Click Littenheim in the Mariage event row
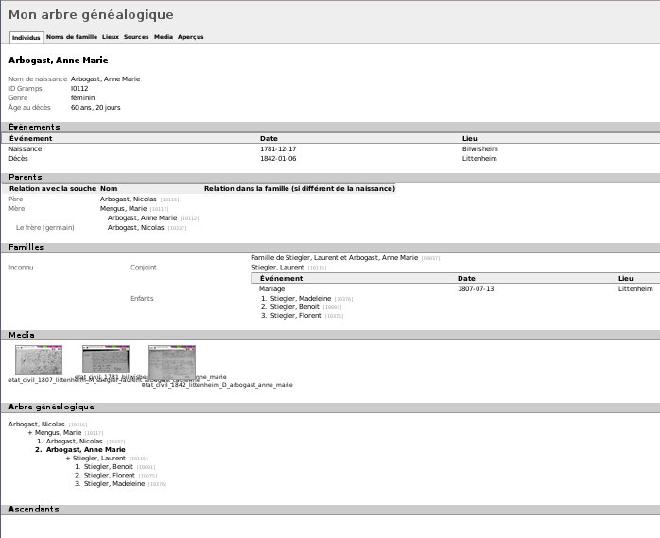Screen dimensions: 660x538 (635, 288)
